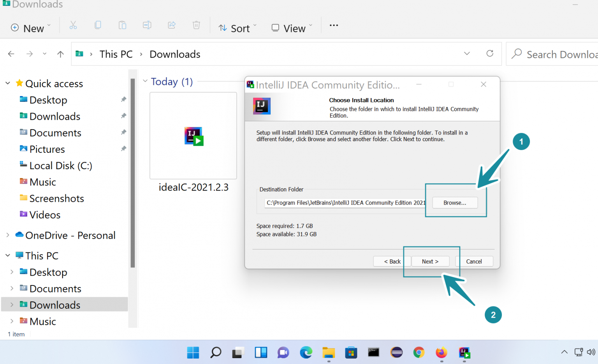
Task: Select the Cut icon in the toolbar
Action: pos(73,25)
